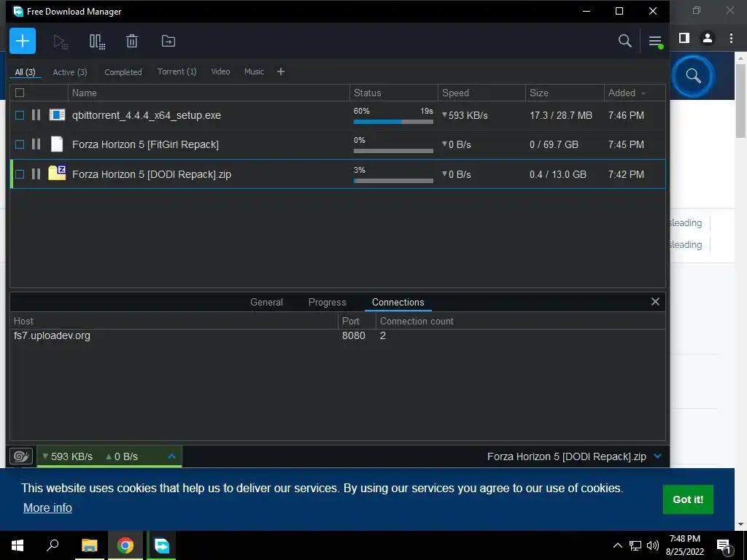Click the move to folder icon

[x=169, y=41]
